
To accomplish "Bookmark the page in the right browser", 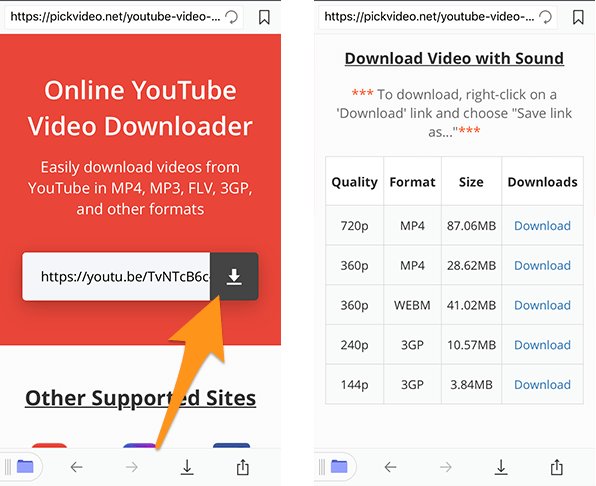I will 578,17.
